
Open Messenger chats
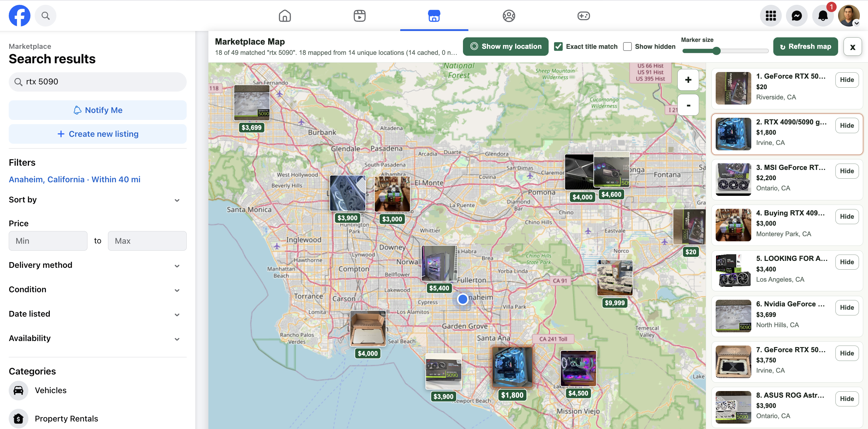(x=797, y=15)
